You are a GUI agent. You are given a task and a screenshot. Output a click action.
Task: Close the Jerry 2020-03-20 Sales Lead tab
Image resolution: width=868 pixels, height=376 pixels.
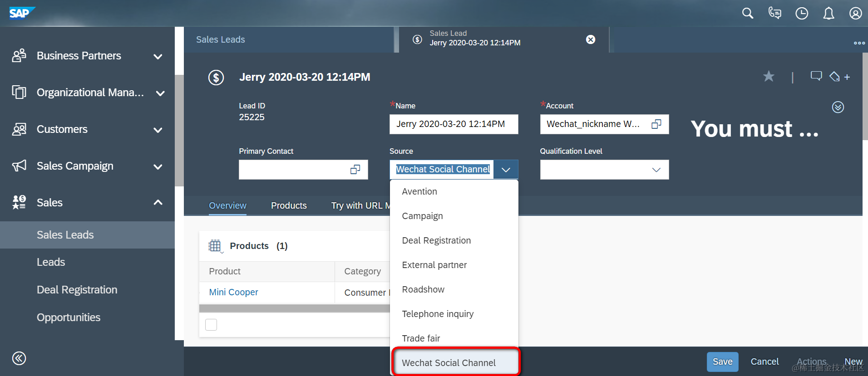pos(591,39)
